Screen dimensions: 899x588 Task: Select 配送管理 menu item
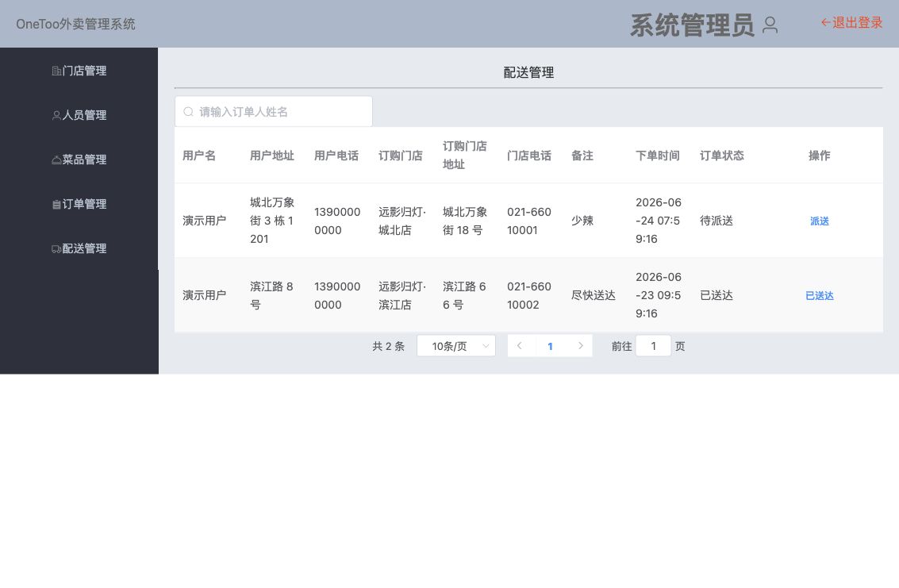click(x=79, y=249)
